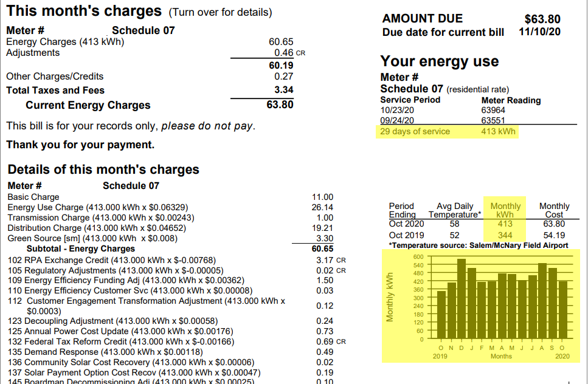The image size is (588, 384).
Task: Select the Oct 2020 period row label
Action: 407,224
